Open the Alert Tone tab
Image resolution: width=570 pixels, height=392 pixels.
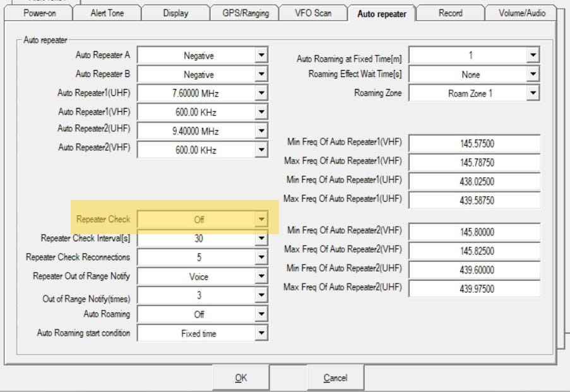click(x=107, y=13)
